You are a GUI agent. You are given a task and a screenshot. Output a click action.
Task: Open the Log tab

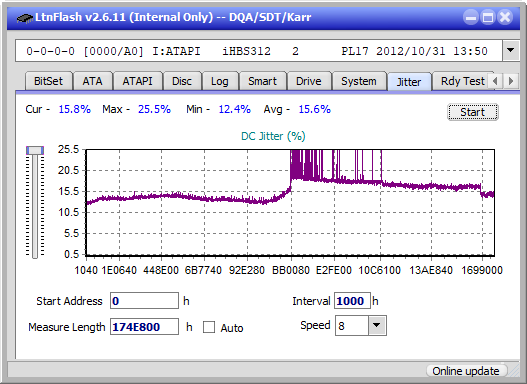coord(220,81)
